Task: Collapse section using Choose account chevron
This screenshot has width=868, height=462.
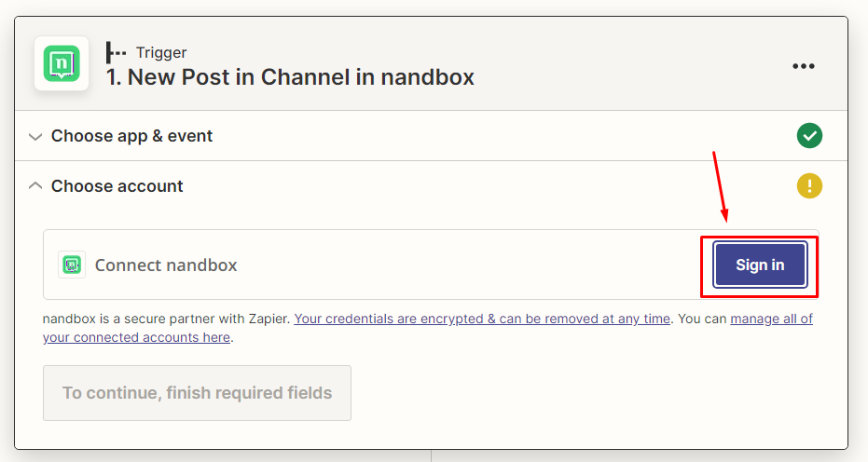Action: [x=35, y=186]
